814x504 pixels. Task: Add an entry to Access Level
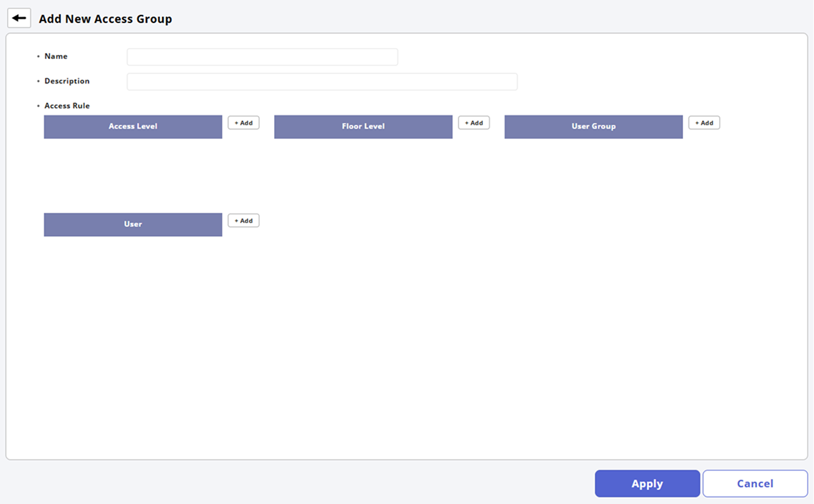click(x=243, y=123)
